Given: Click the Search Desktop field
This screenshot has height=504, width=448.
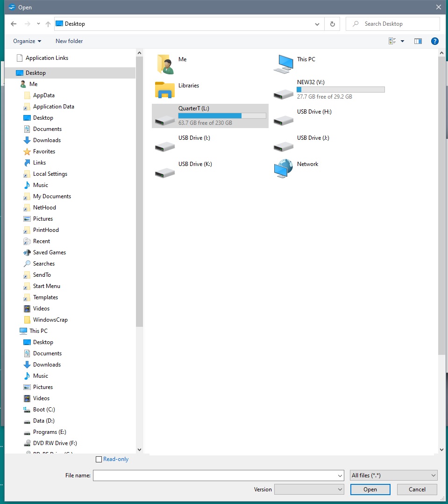Looking at the screenshot, I should (392, 24).
